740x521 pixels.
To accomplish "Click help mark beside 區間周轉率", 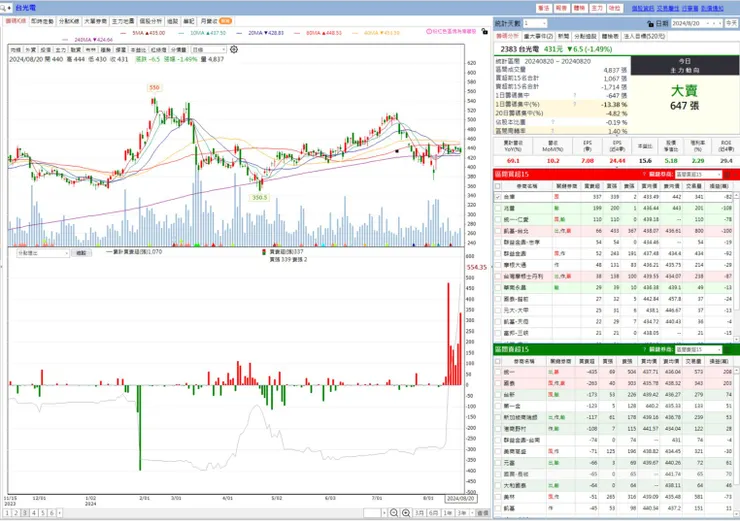I will point(553,131).
